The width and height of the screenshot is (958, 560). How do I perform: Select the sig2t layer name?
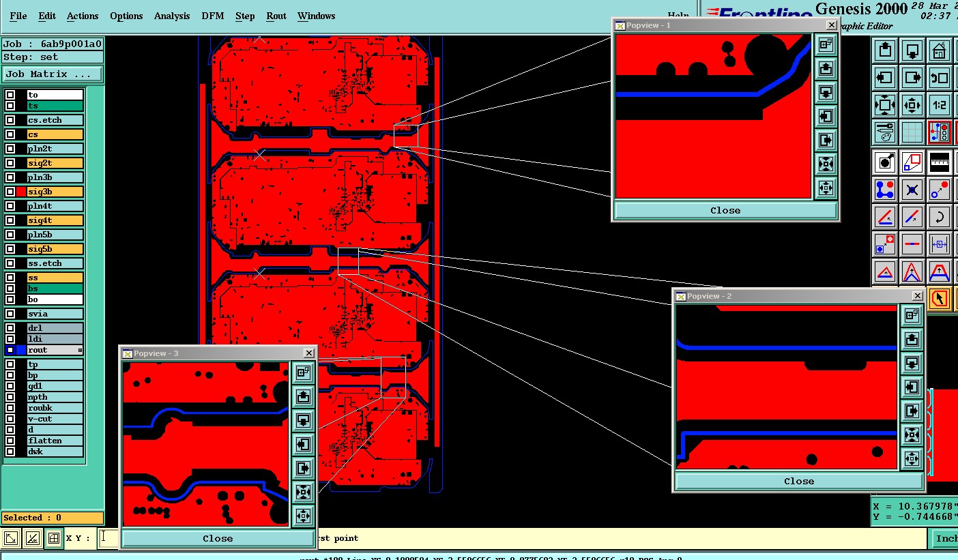(55, 163)
